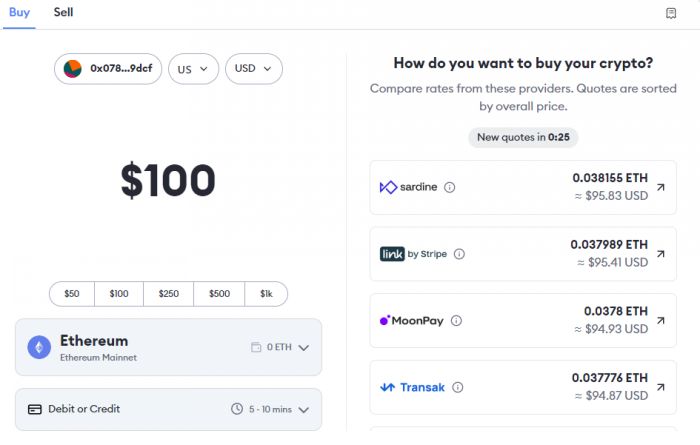The height and width of the screenshot is (445, 700).
Task: Select the Buy tab
Action: click(x=19, y=12)
